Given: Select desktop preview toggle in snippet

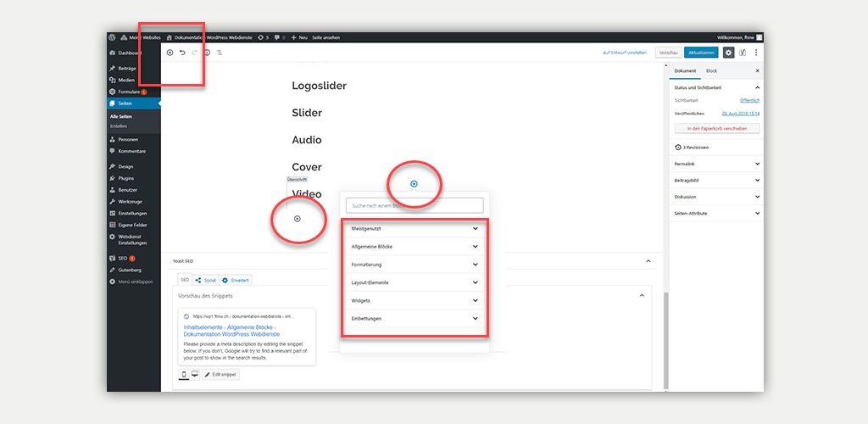Looking at the screenshot, I should coord(194,374).
